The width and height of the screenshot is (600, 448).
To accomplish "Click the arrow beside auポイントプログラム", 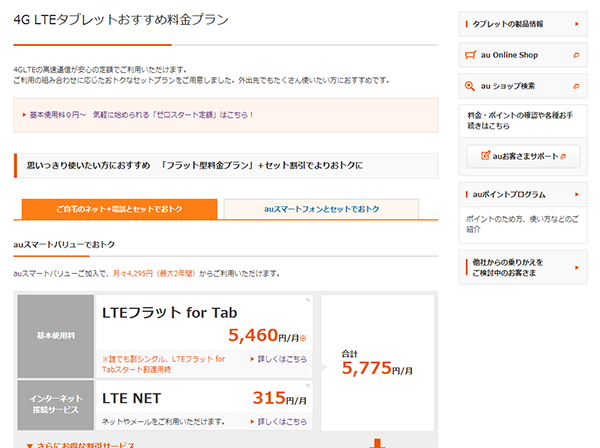I will (x=577, y=194).
